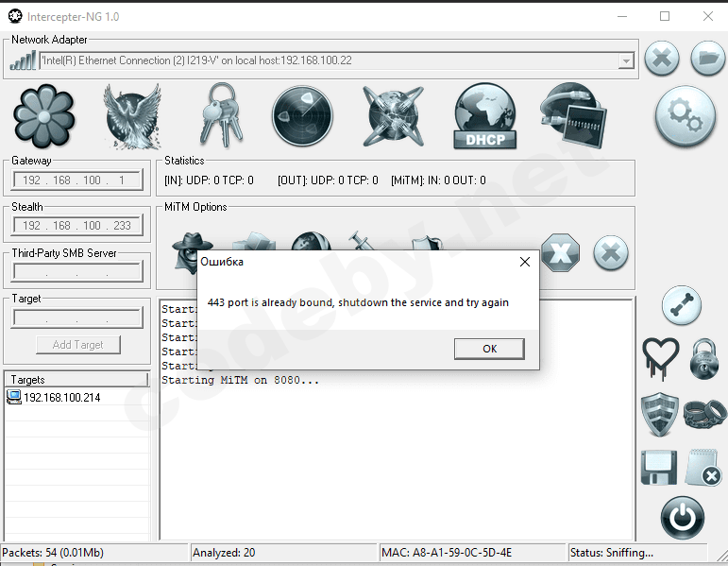Screen dimensions: 728x566
Task: Click the Gateway IP address field
Action: pos(77,180)
